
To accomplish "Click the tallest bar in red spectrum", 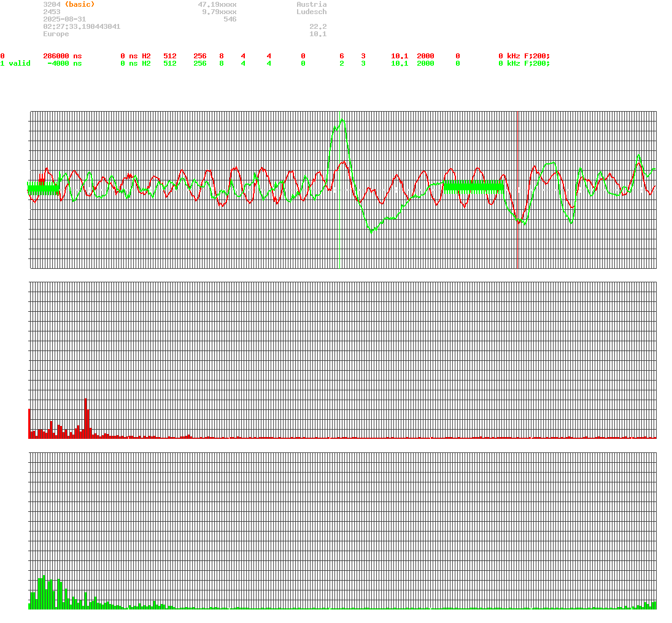I will pos(86,419).
